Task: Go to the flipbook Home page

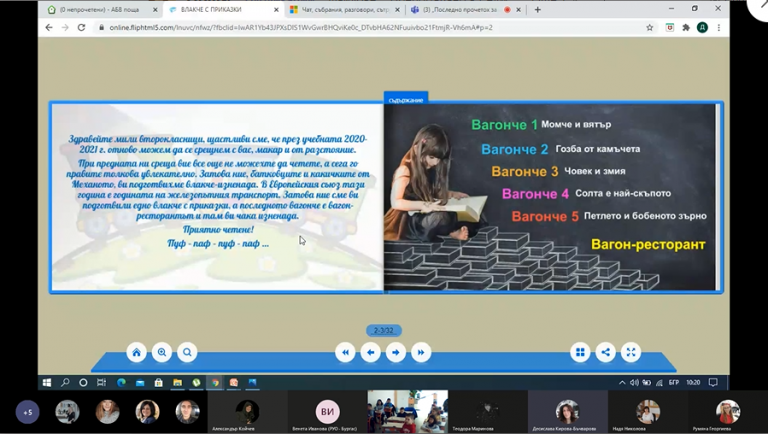Action: click(x=137, y=352)
